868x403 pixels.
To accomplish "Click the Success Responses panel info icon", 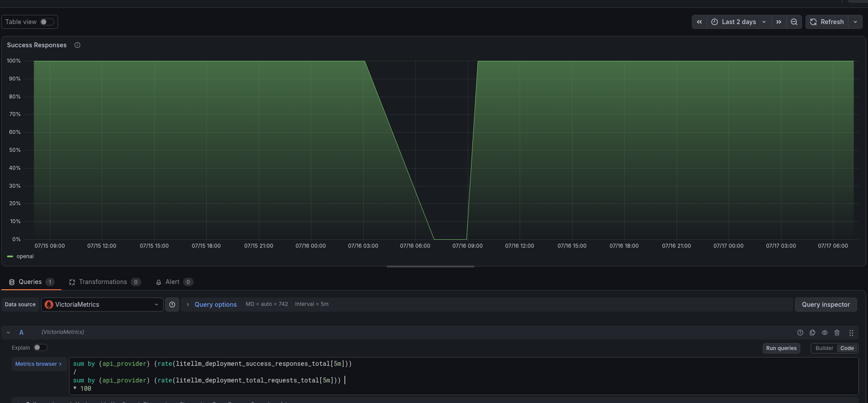I will pyautogui.click(x=77, y=45).
